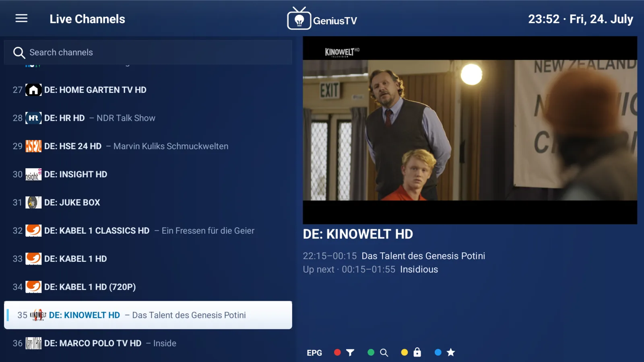This screenshot has height=362, width=644.
Task: Click the Kabel 1 HD (720P) logo
Action: [x=33, y=287]
